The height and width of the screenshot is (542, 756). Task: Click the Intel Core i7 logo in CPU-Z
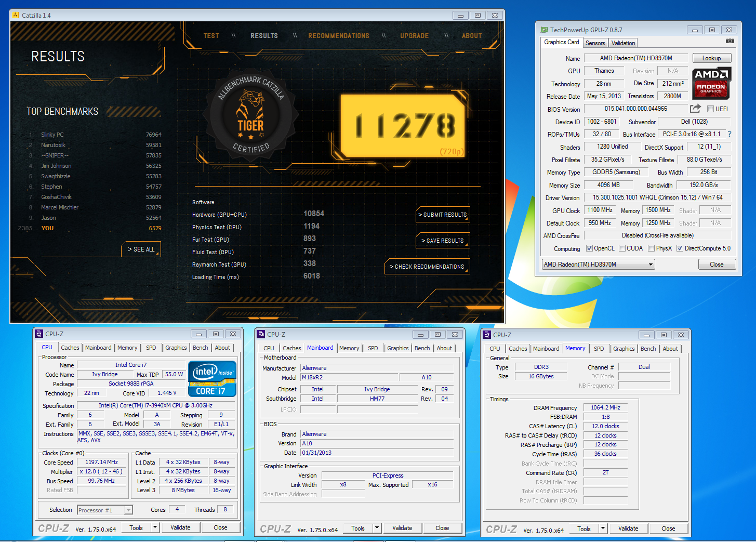point(212,379)
